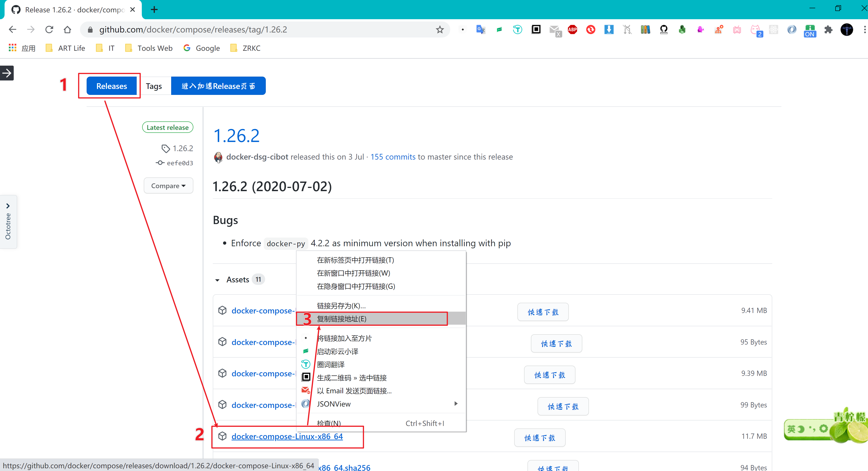
Task: Select 复制链接地址(E) in the context menu
Action: click(341, 318)
